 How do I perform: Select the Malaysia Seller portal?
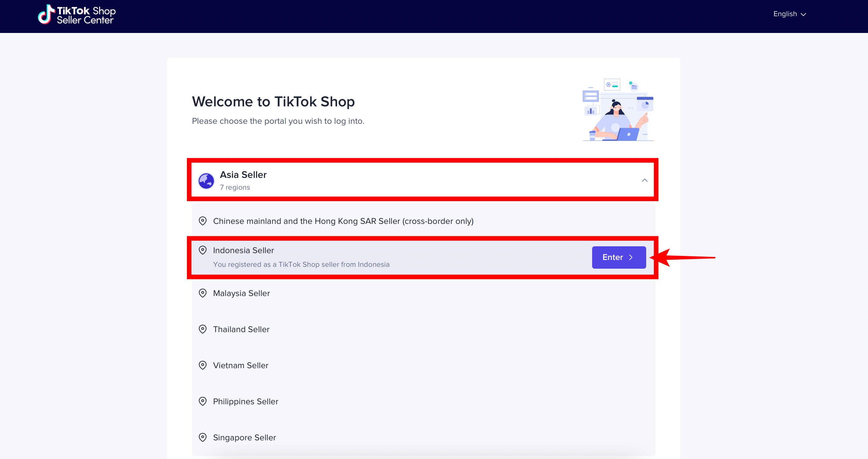pos(242,293)
